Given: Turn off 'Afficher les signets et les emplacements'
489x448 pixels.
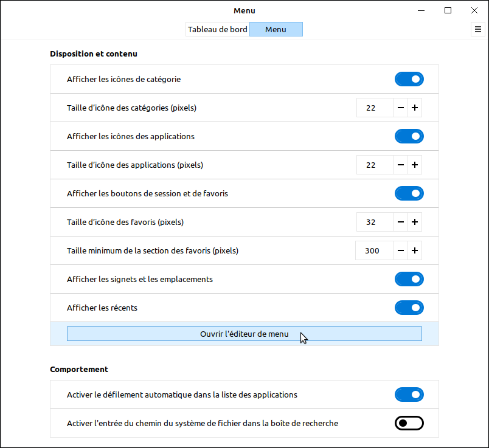Looking at the screenshot, I should 409,279.
